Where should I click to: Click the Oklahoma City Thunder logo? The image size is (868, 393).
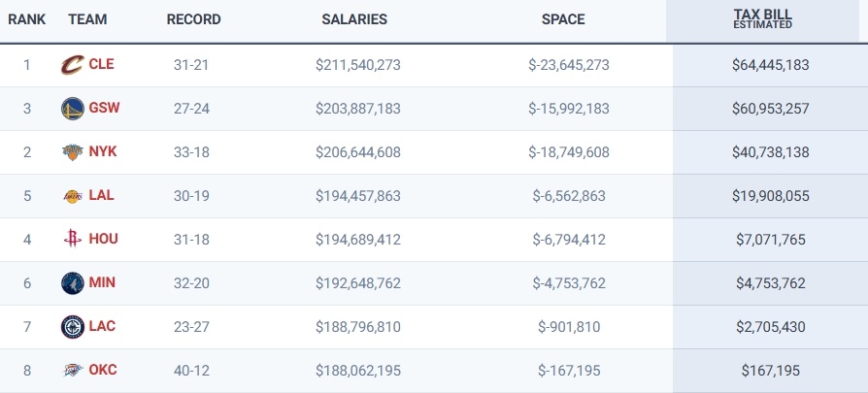click(72, 370)
